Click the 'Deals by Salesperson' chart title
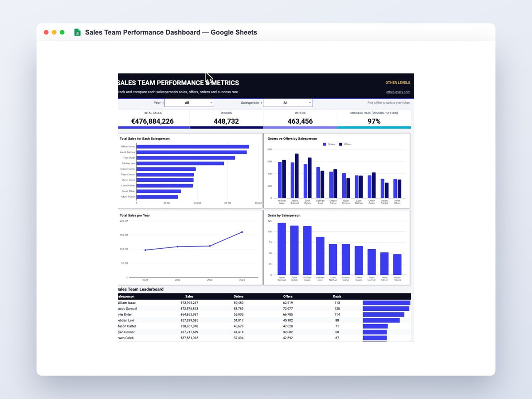This screenshot has width=532, height=399. 284,215
